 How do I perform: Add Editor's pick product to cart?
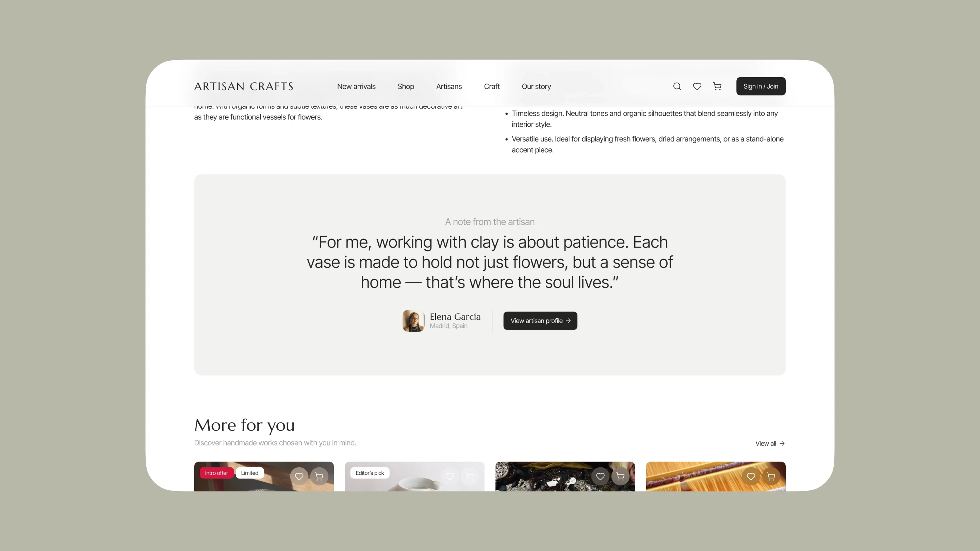coord(470,476)
